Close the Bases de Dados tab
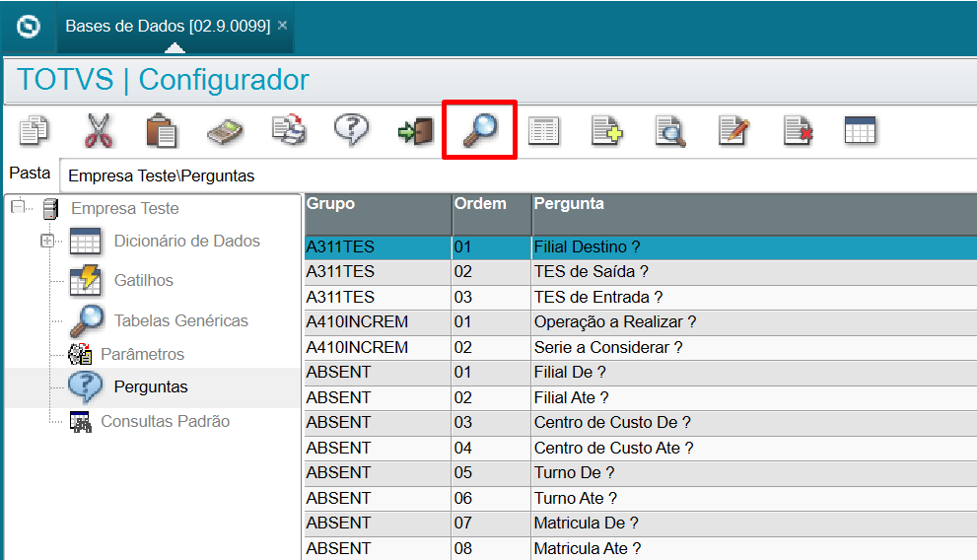Screen dimensions: 977x560 [x=282, y=25]
